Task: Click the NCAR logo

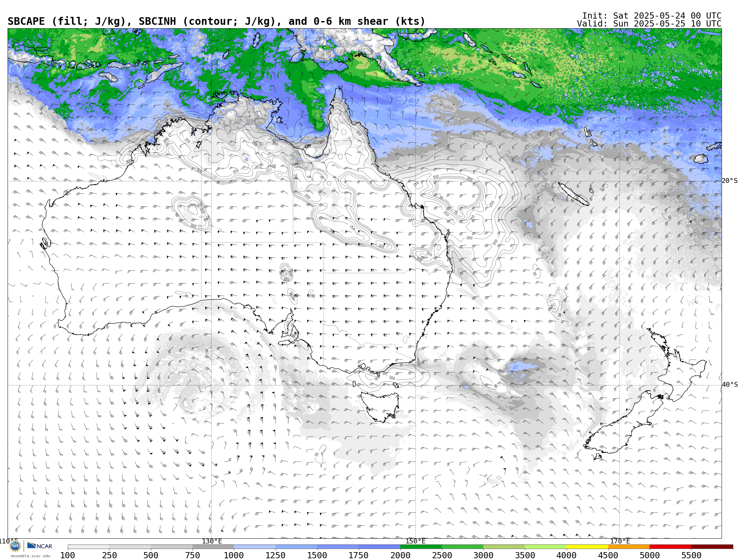Action: [40, 546]
